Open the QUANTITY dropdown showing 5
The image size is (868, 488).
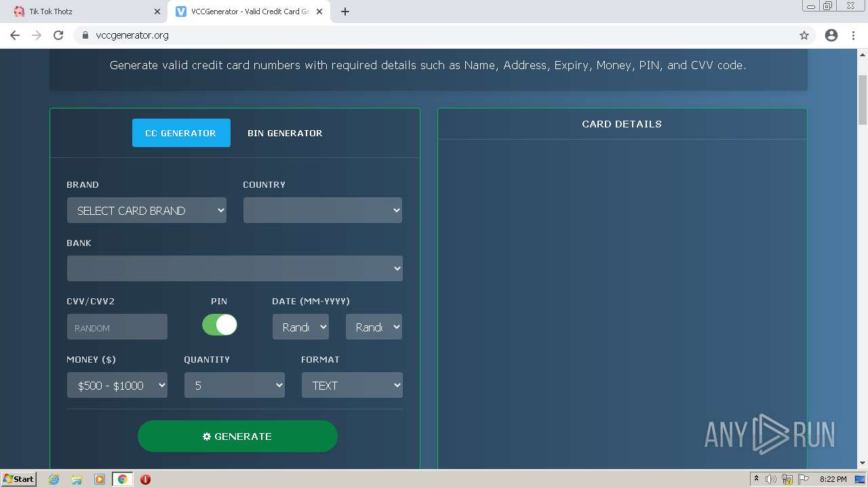tap(235, 385)
